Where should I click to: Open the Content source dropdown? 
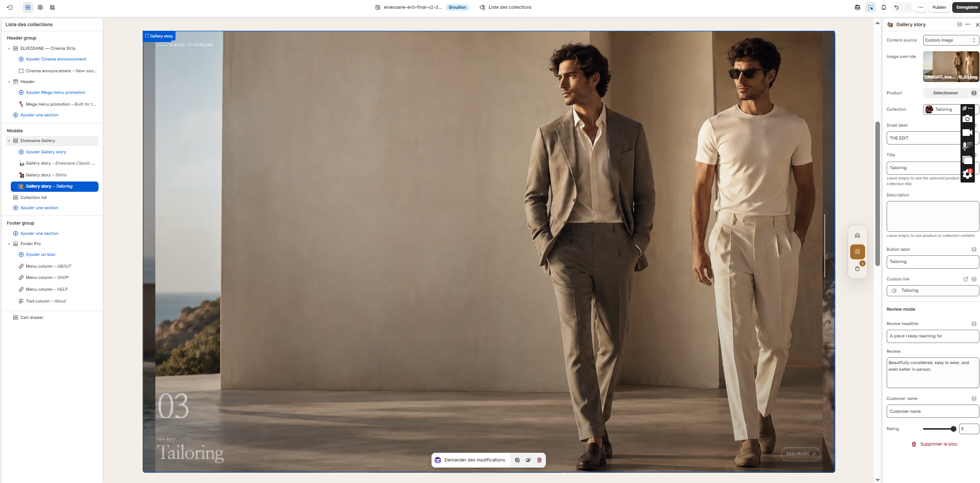951,40
